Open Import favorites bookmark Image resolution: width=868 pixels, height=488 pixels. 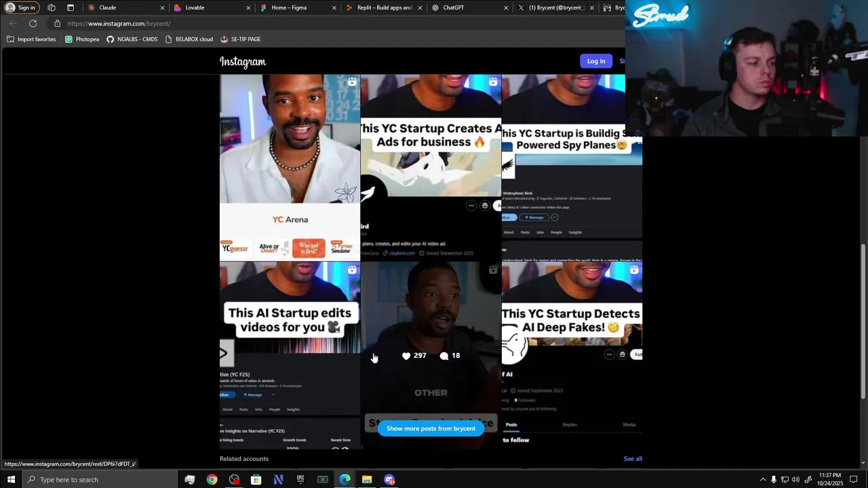point(31,39)
